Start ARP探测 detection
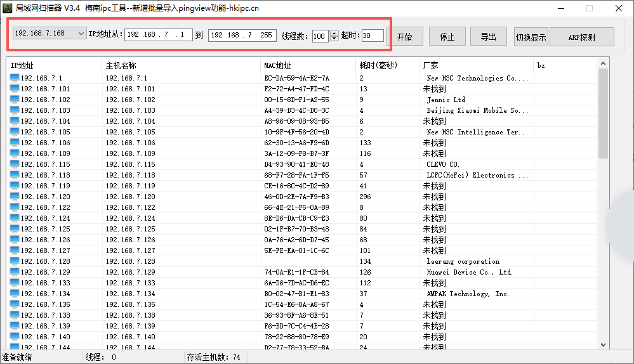The height and width of the screenshot is (364, 634). 581,37
